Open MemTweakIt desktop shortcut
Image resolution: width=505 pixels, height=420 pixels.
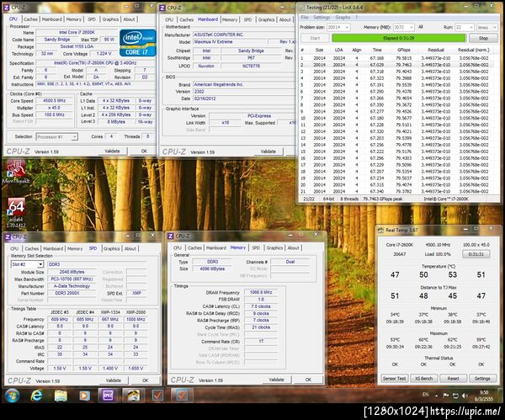click(15, 172)
